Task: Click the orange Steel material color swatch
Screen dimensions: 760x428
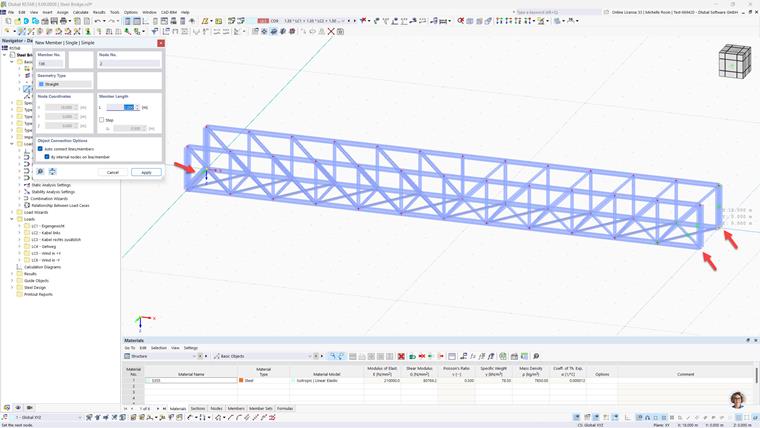Action: click(x=241, y=380)
